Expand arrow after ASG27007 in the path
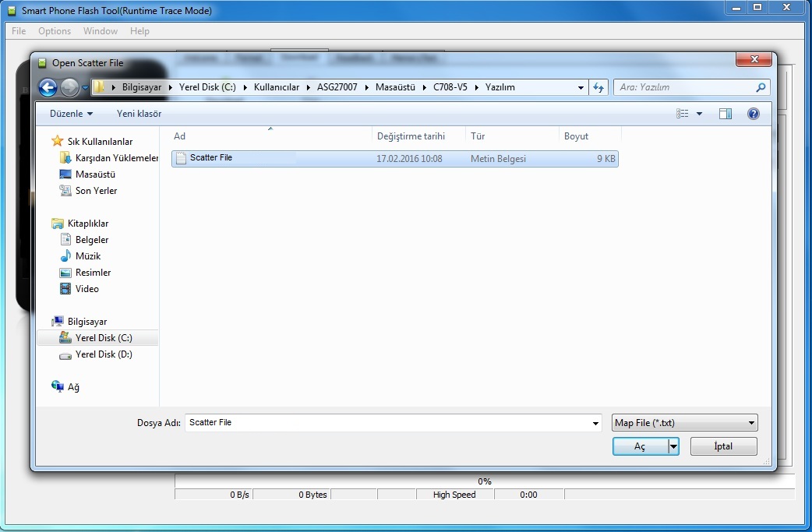Image resolution: width=812 pixels, height=532 pixels. (x=366, y=87)
